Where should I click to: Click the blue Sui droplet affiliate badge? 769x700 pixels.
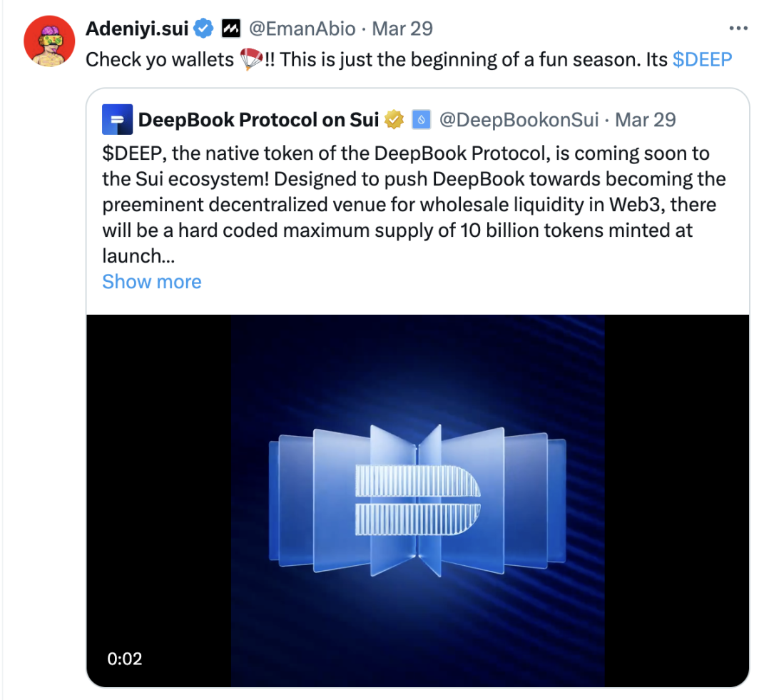pyautogui.click(x=421, y=120)
